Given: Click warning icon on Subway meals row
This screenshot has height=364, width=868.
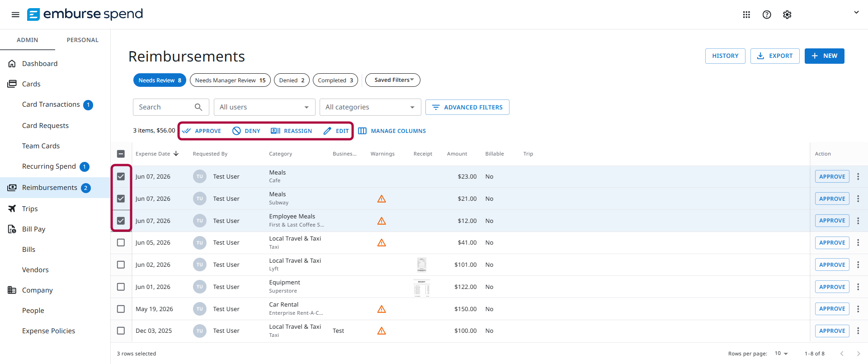Looking at the screenshot, I should click(x=382, y=199).
